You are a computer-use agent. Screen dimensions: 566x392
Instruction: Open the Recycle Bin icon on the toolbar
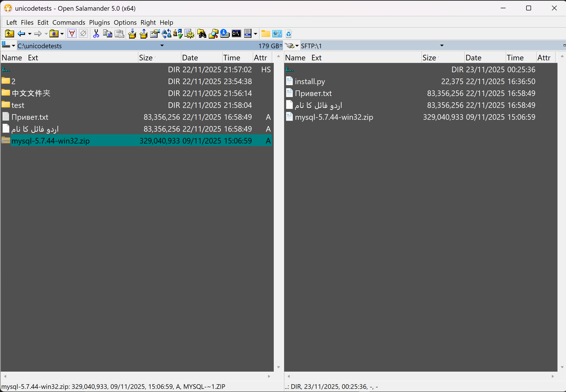289,34
